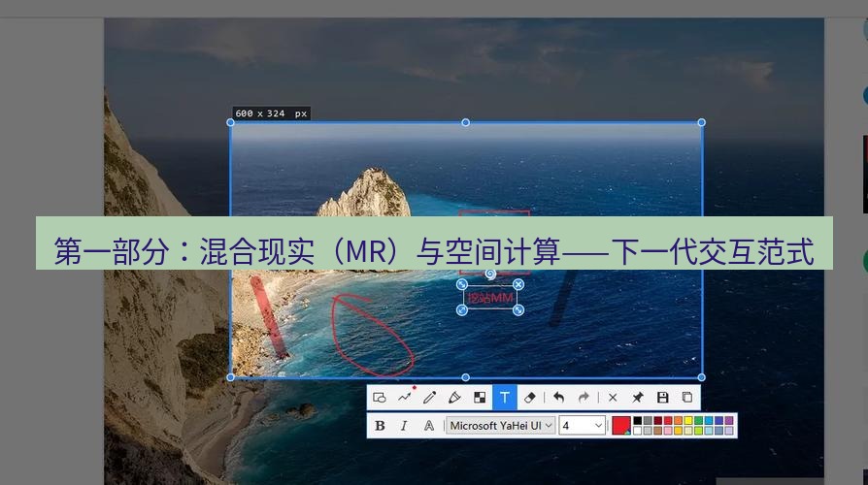
Task: Click the text box bottom-right resize handle
Action: (518, 310)
